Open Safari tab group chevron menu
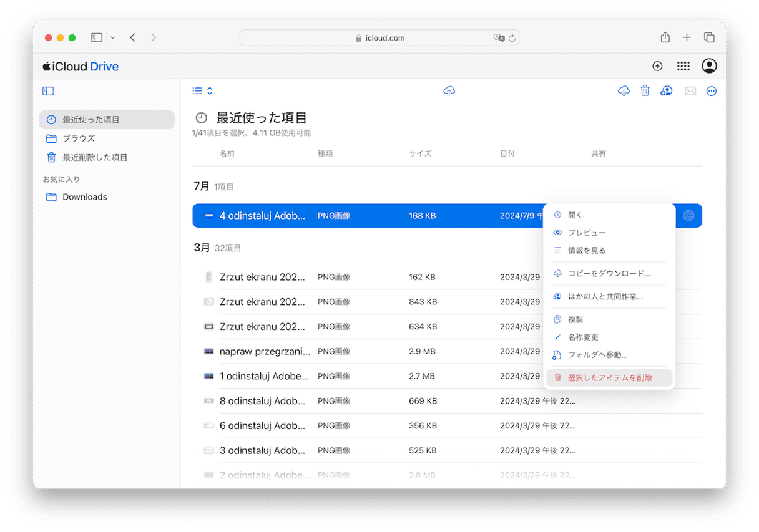 click(113, 37)
